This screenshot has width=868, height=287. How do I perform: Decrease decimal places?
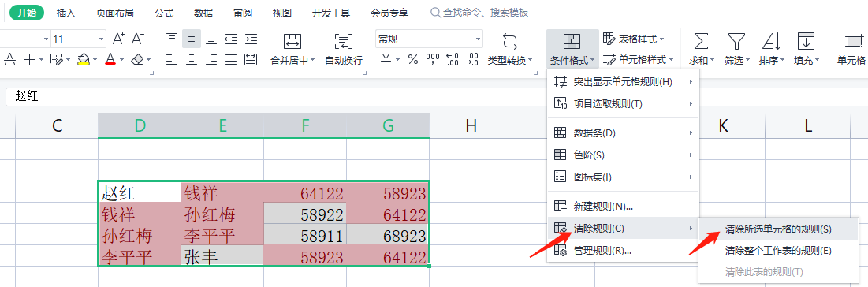472,59
